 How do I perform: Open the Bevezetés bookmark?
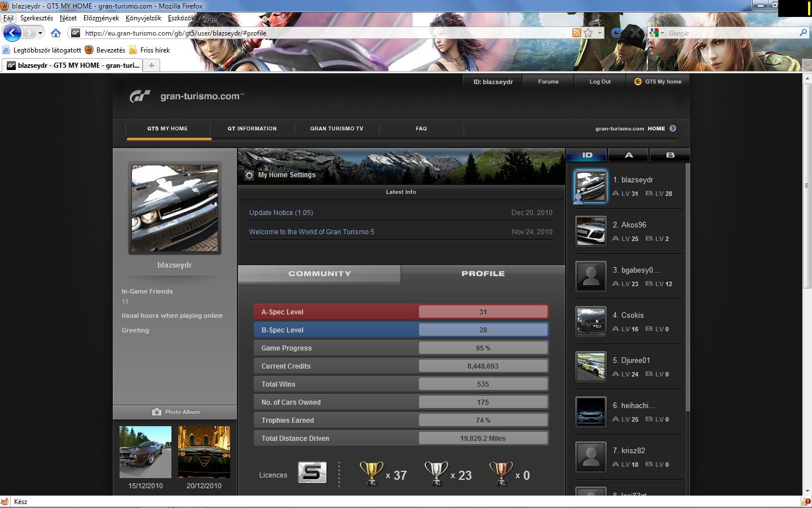point(105,50)
